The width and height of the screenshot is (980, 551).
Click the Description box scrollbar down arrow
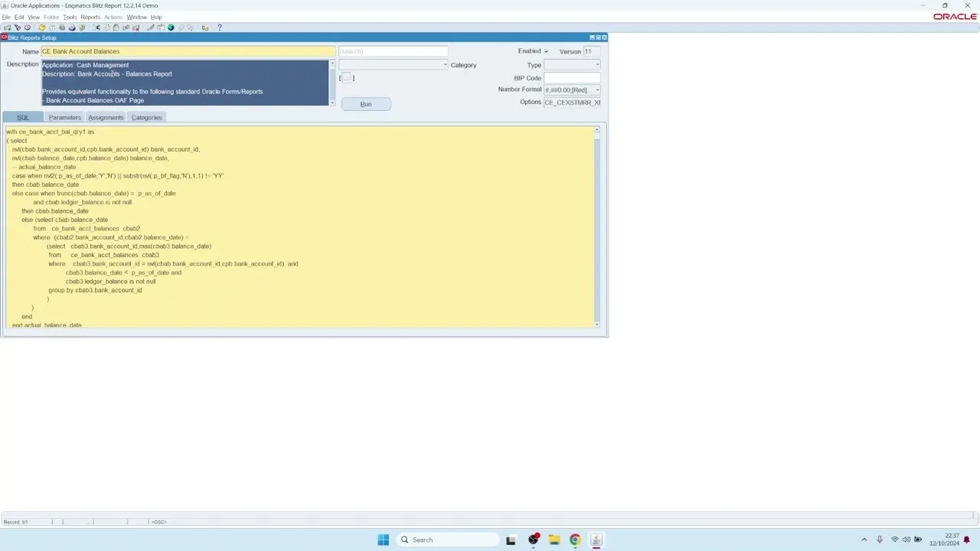(332, 102)
